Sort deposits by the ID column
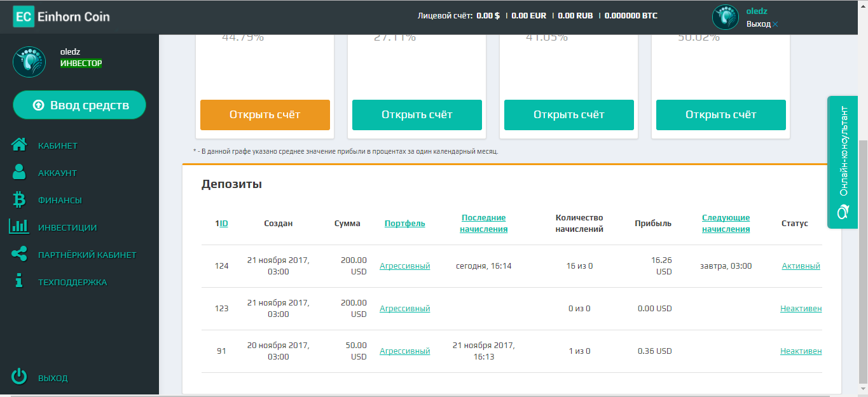The height and width of the screenshot is (397, 868). click(x=224, y=224)
